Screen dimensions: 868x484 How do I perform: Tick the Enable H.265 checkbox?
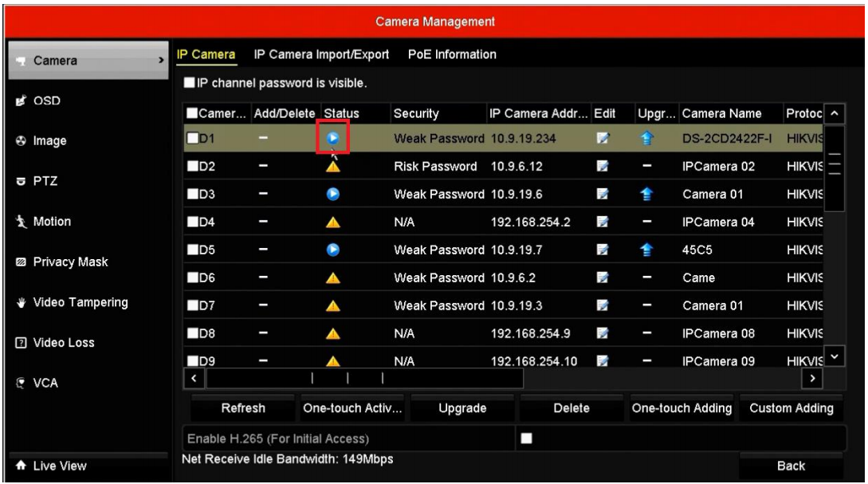pos(525,438)
